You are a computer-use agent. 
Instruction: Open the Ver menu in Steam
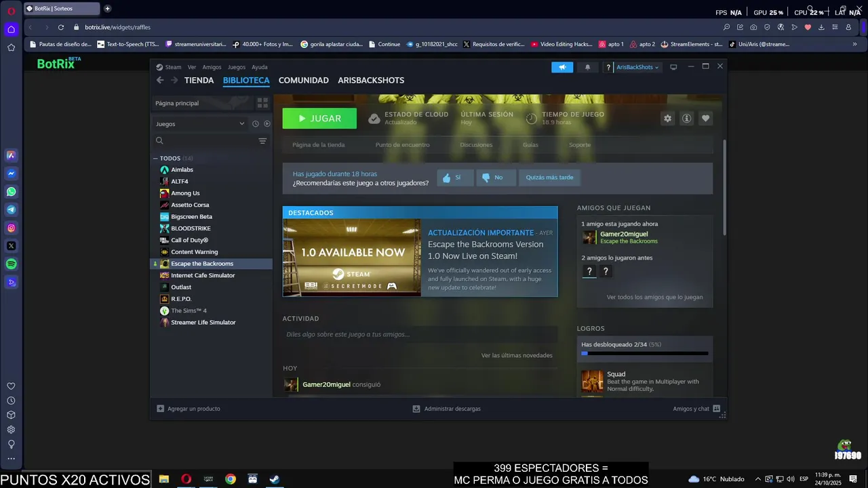tap(192, 67)
